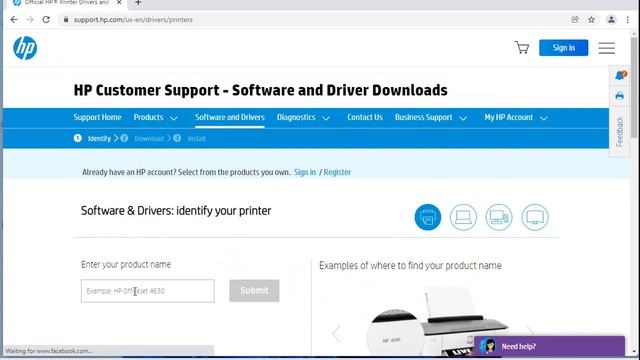This screenshot has width=640, height=360.
Task: Click the print page icon in side panel
Action: pos(620,96)
